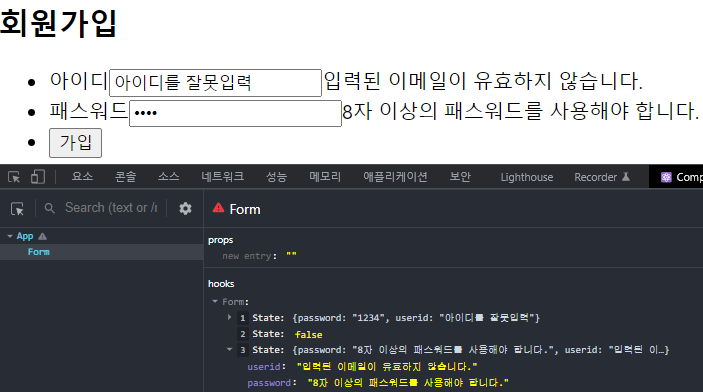Click the DevTools inspect element picker icon
Screen dimensions: 703x392
14,177
